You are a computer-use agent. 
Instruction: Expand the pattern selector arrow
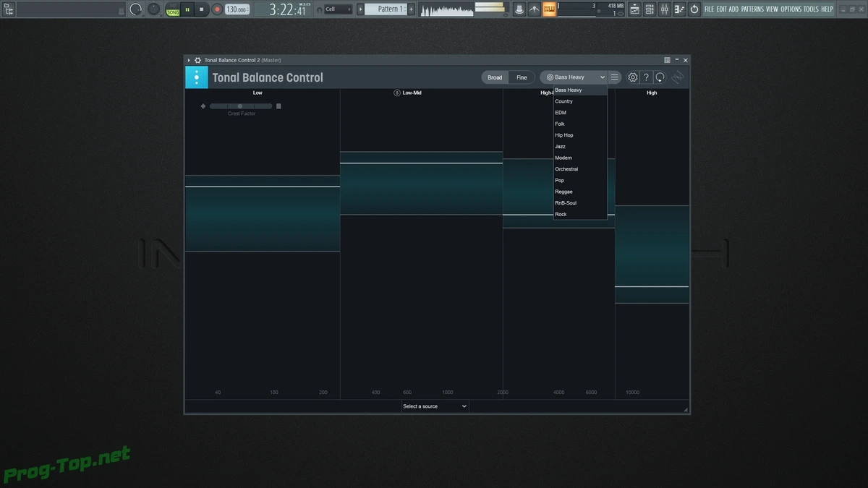tap(361, 9)
